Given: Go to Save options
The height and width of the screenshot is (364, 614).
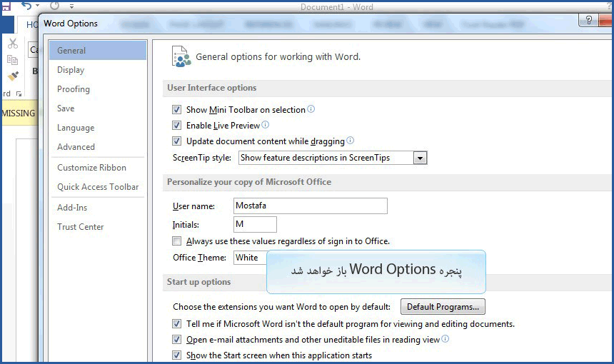Looking at the screenshot, I should pos(98,108).
